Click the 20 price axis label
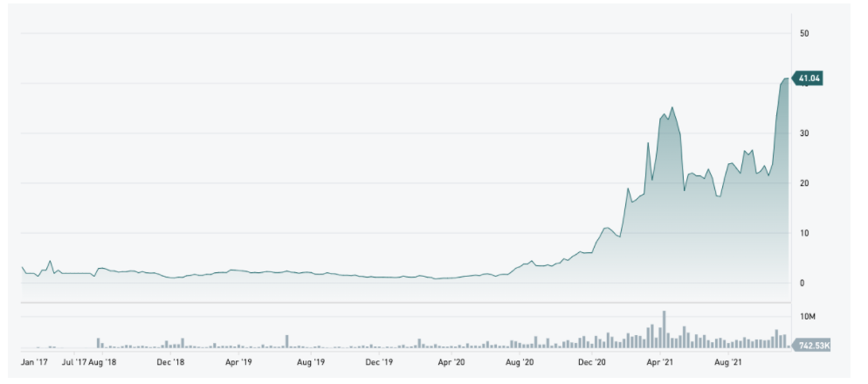This screenshot has height=384, width=868. coord(804,183)
